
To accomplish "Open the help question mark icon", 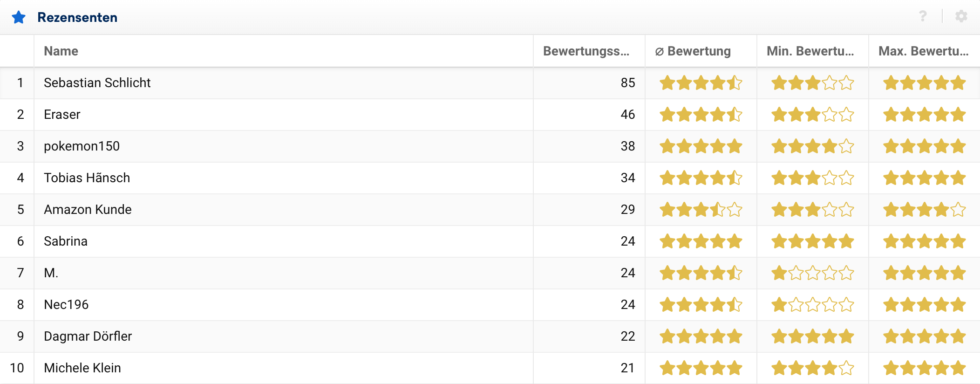I will pos(922,16).
